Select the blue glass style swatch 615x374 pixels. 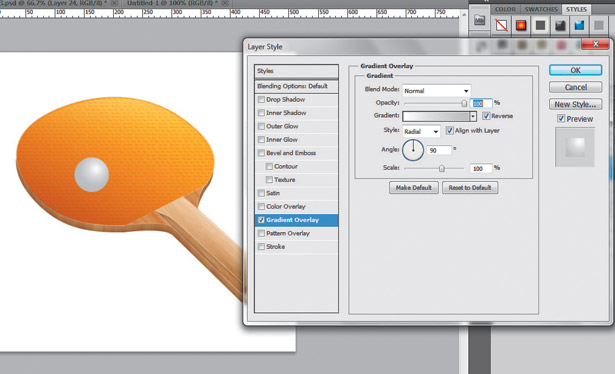579,26
